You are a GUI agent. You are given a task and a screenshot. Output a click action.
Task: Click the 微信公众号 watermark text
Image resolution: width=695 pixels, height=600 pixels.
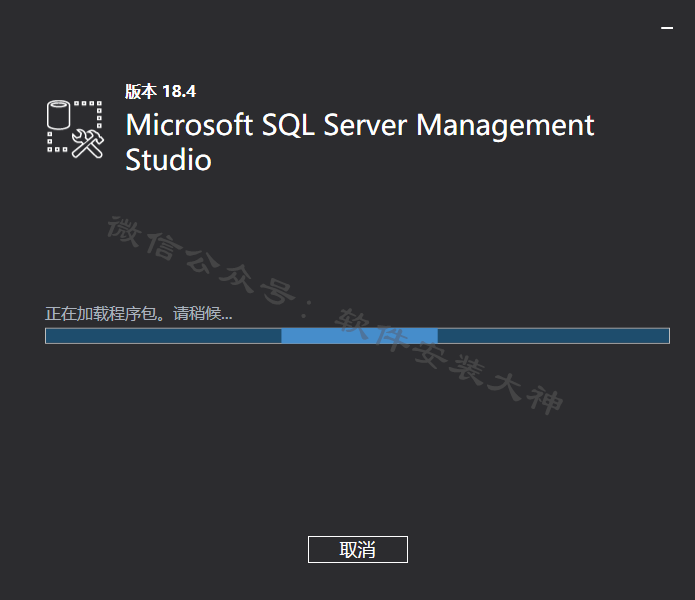(x=202, y=260)
